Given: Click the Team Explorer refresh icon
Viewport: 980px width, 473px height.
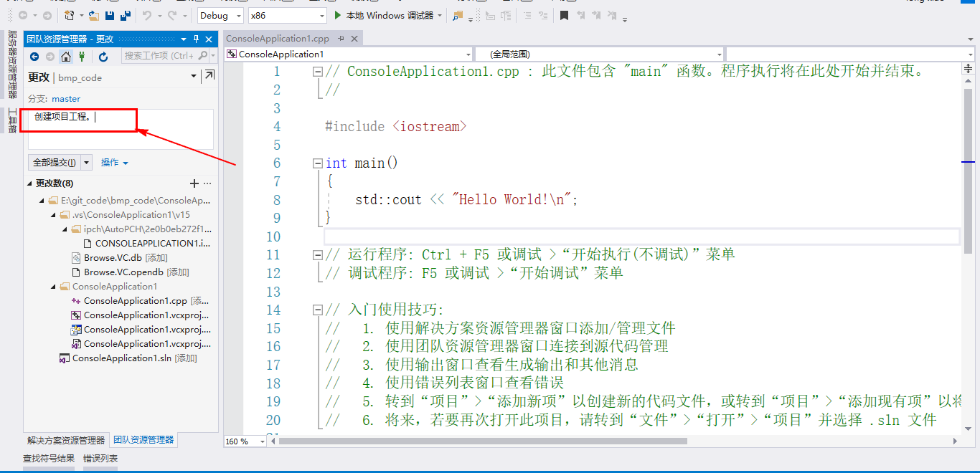Looking at the screenshot, I should click(x=103, y=56).
